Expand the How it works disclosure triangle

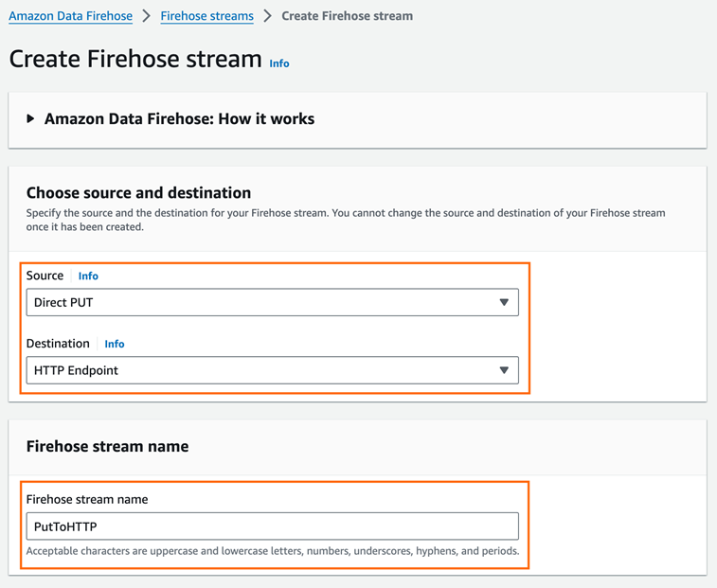coord(30,119)
